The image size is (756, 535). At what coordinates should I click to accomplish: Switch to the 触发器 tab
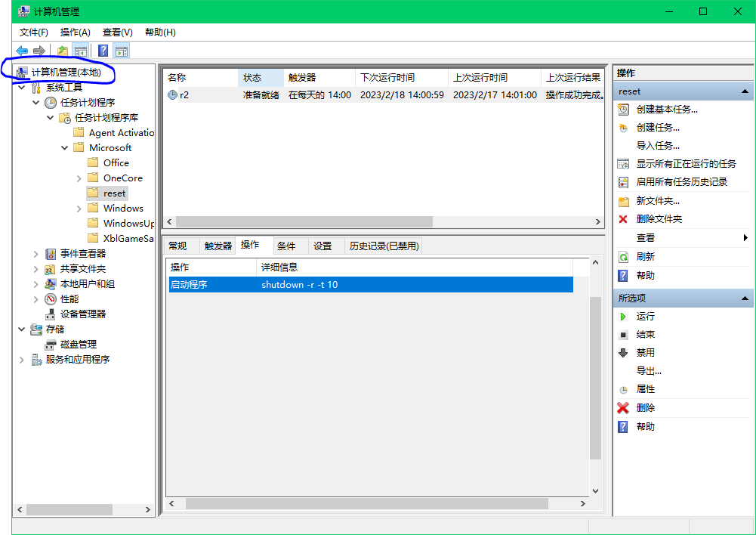click(x=218, y=246)
